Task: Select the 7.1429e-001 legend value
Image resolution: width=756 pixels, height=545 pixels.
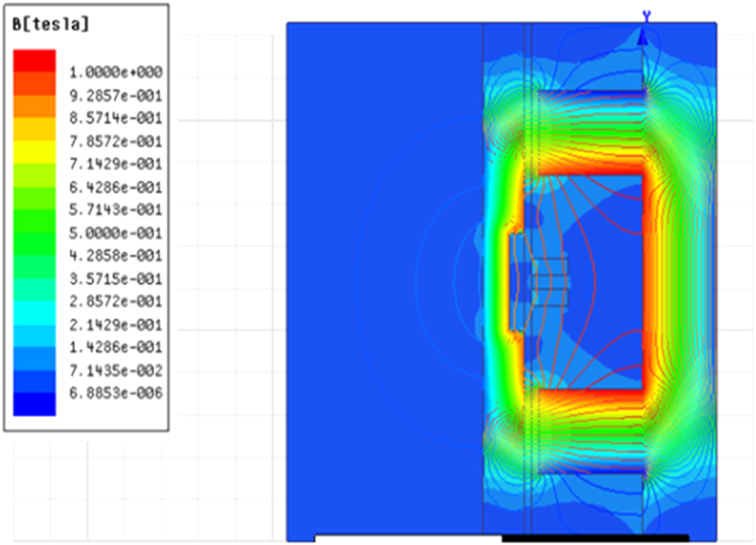Action: click(x=116, y=164)
